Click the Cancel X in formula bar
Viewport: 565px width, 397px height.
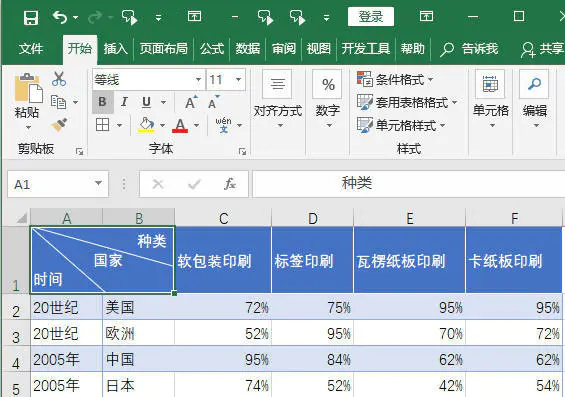coord(158,184)
